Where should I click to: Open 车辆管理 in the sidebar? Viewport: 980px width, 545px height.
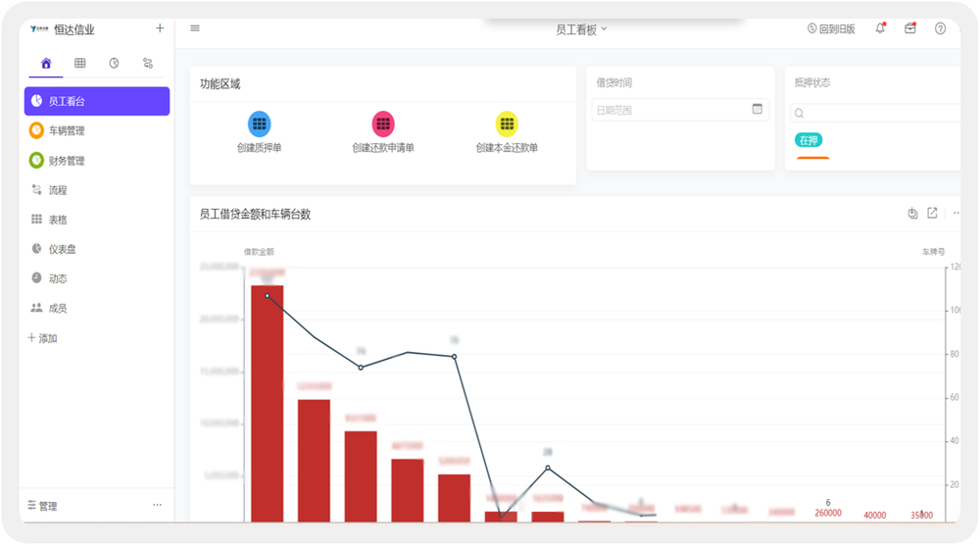tap(67, 130)
